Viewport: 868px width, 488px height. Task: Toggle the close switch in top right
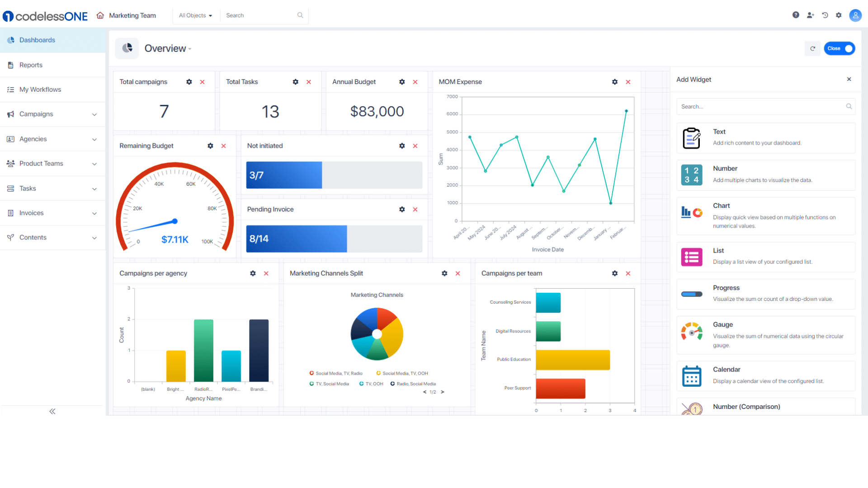tap(848, 48)
